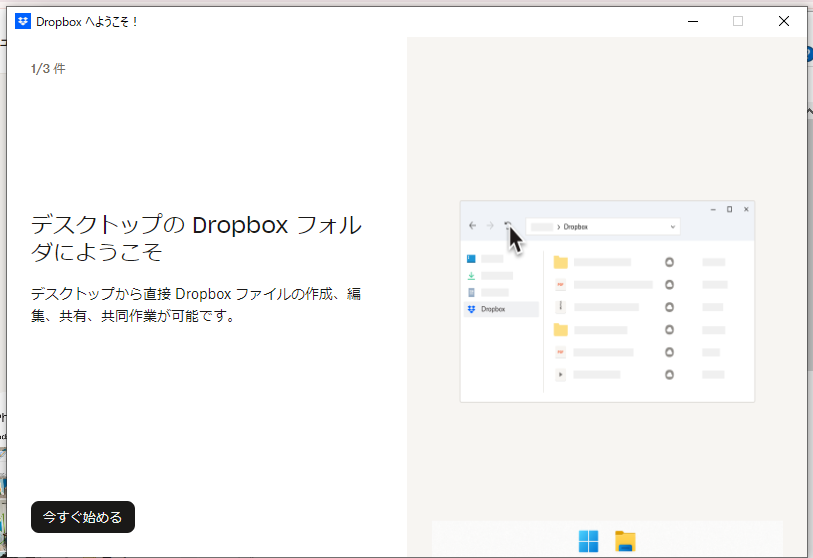Click the Dropbox address bar dropdown in illustration
Image resolution: width=813 pixels, height=558 pixels.
point(672,227)
